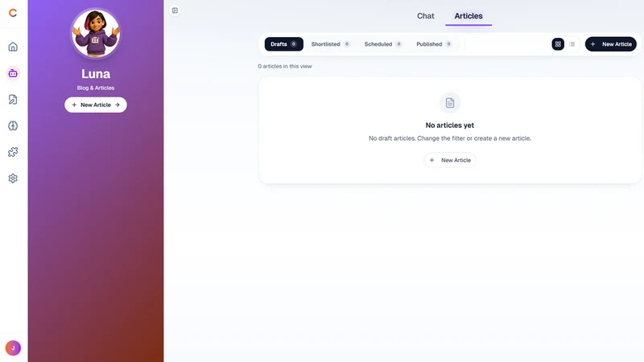Click the Luna name heading

coord(96,74)
